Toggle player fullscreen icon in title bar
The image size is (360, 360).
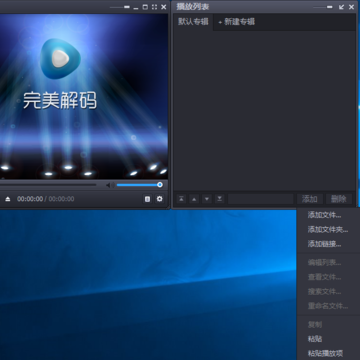point(154,7)
